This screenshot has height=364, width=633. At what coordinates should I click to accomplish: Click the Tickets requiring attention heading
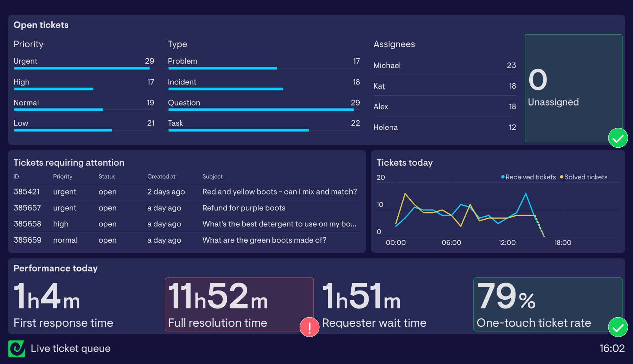pos(69,162)
